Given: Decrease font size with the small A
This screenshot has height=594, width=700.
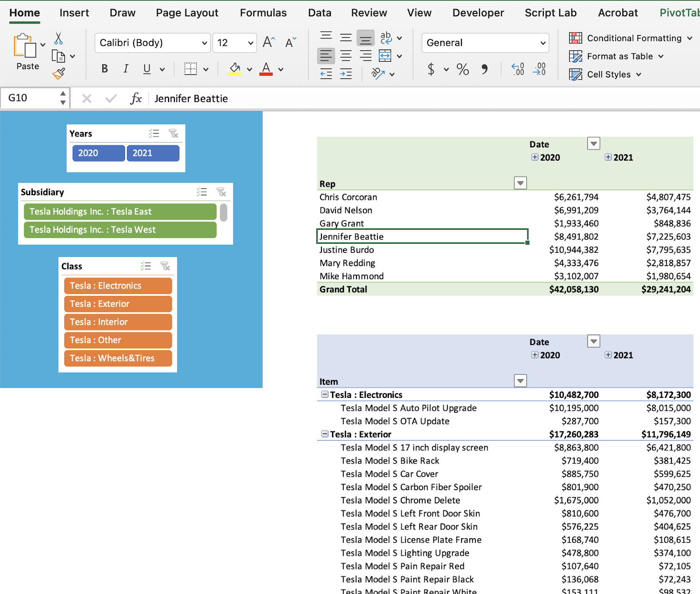Looking at the screenshot, I should pyautogui.click(x=290, y=42).
